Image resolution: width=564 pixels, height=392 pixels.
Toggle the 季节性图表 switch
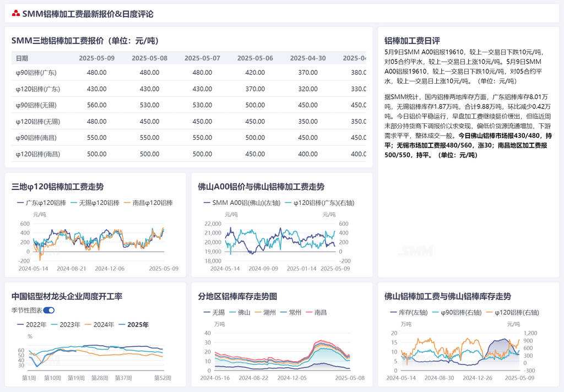(49, 311)
